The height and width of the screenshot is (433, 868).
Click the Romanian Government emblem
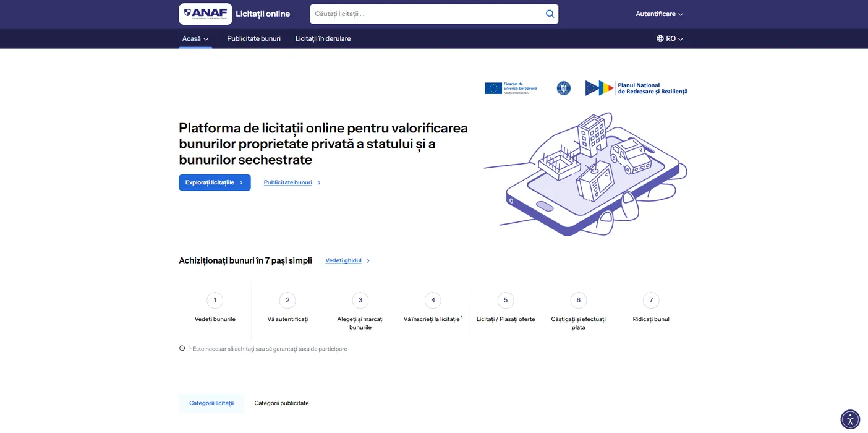pos(563,88)
